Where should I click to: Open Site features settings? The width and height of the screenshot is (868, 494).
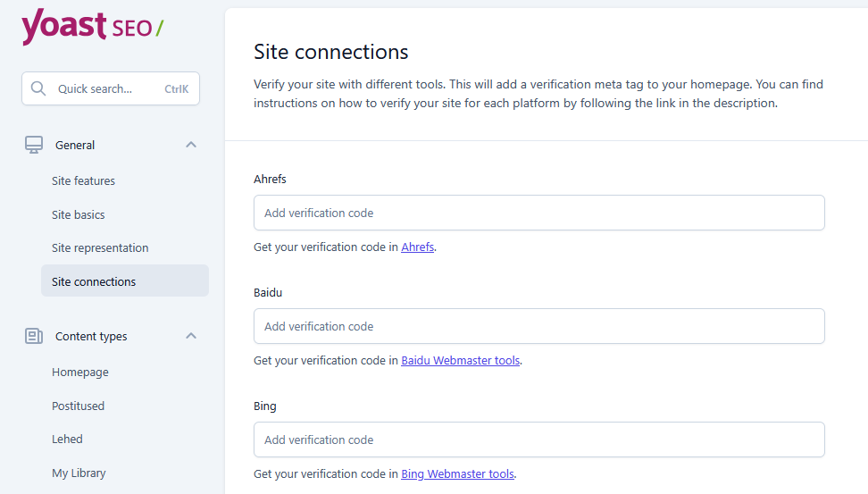pyautogui.click(x=83, y=180)
